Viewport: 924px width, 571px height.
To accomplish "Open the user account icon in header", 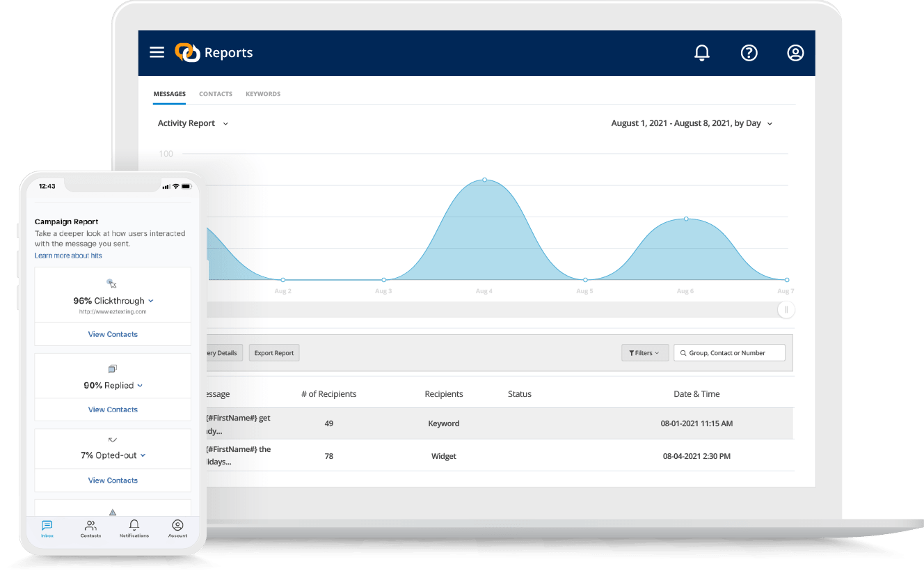I will (795, 52).
